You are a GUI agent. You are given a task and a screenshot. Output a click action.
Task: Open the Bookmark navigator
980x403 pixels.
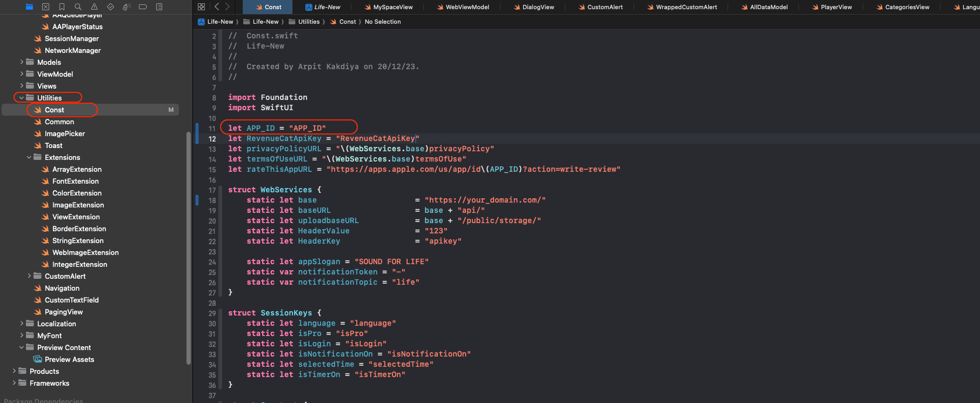click(x=62, y=6)
